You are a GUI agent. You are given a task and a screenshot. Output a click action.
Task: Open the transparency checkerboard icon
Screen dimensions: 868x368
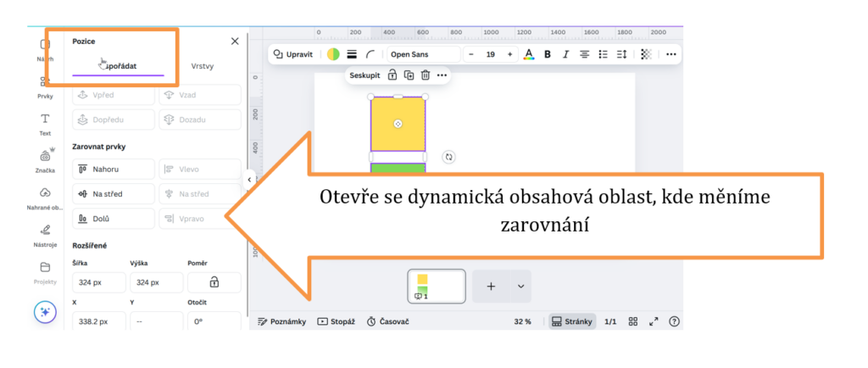click(646, 54)
